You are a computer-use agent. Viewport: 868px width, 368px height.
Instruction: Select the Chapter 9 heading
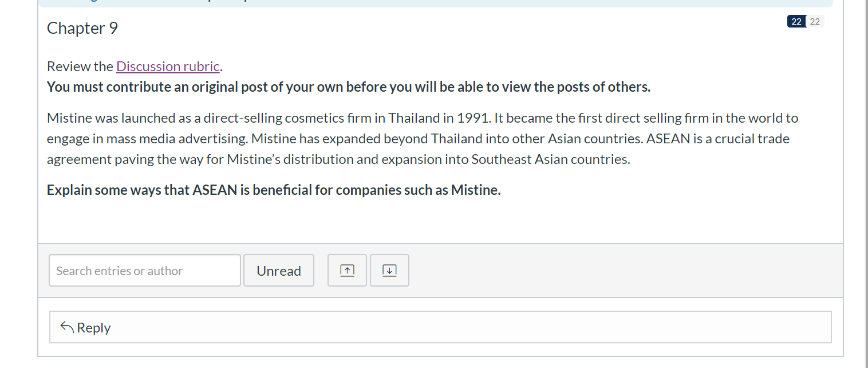[82, 28]
